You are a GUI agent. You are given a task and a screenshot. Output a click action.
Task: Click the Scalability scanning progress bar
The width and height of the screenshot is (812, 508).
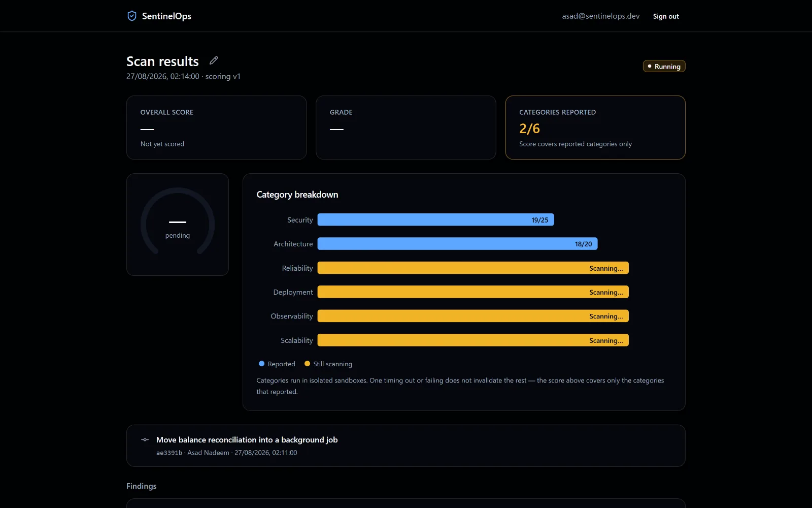[473, 340]
